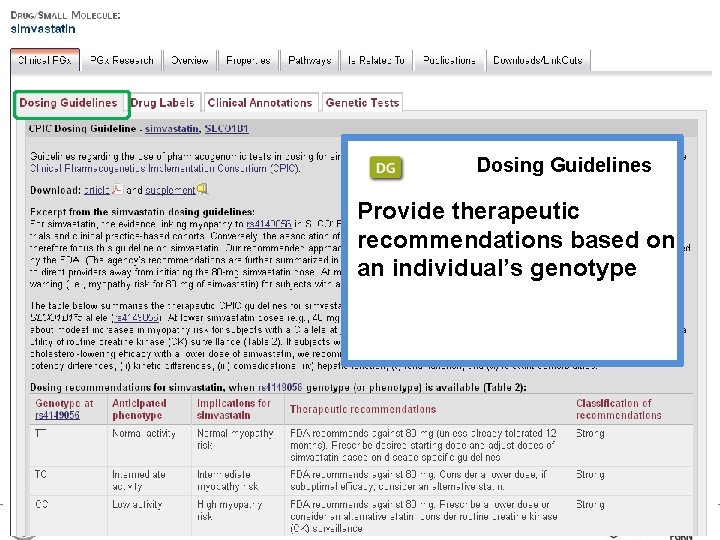Image resolution: width=720 pixels, height=540 pixels.
Task: Click the note icon beside supplement
Action: tap(202, 189)
